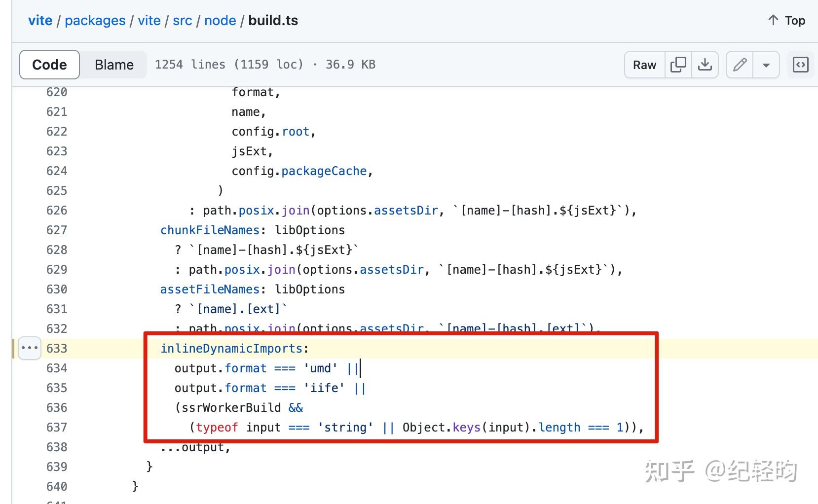Viewport: 818px width, 504px height.
Task: Click line number 620
Action: [57, 92]
